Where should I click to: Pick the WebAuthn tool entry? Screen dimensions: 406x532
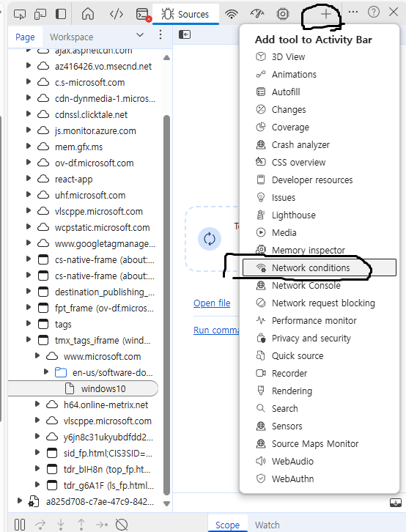(x=320, y=479)
